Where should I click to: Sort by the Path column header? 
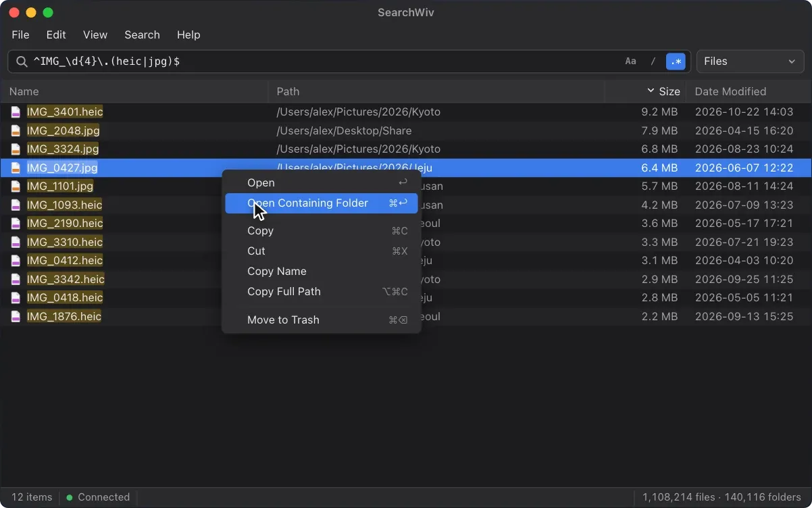436,91
